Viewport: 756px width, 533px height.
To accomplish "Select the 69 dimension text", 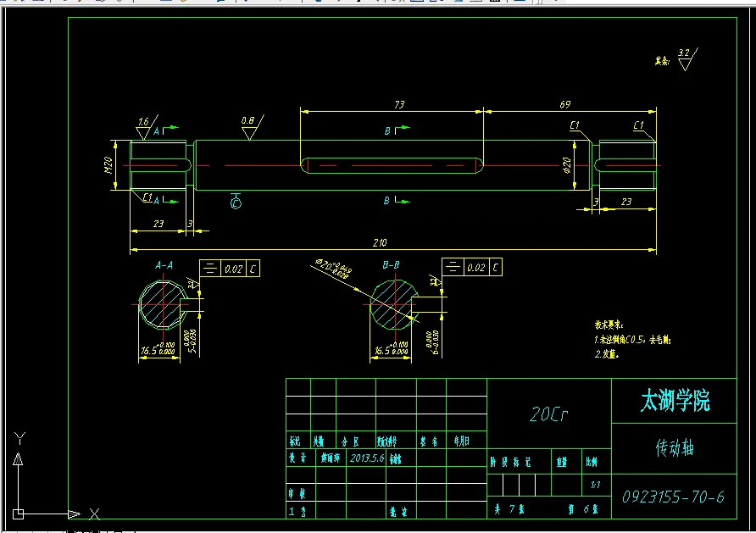I will pyautogui.click(x=564, y=104).
